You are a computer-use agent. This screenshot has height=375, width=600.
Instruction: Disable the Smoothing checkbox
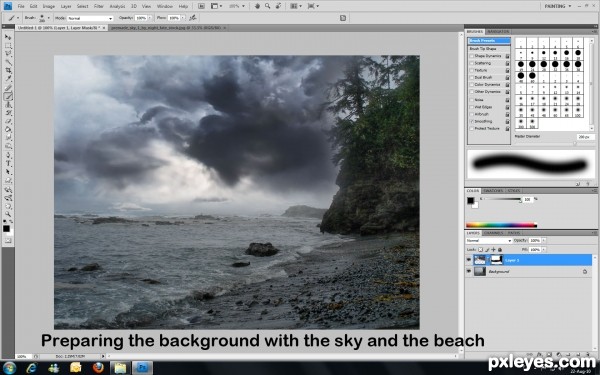[472, 121]
